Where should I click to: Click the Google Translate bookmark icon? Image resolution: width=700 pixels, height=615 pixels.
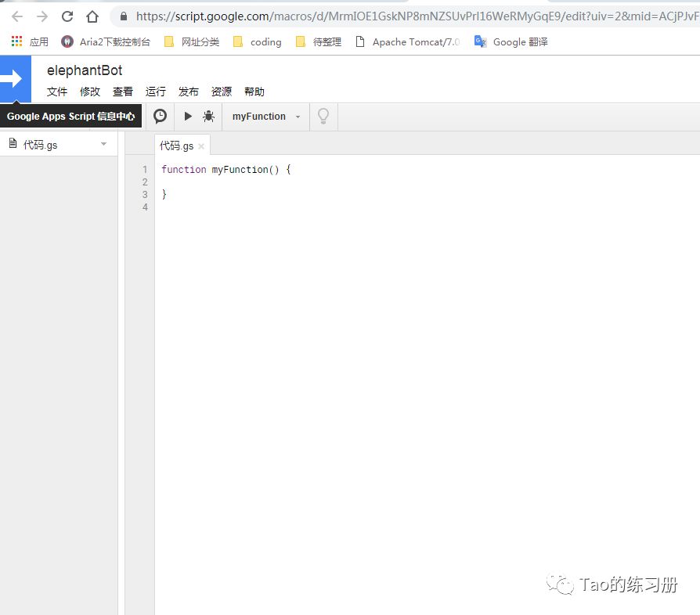coord(480,41)
